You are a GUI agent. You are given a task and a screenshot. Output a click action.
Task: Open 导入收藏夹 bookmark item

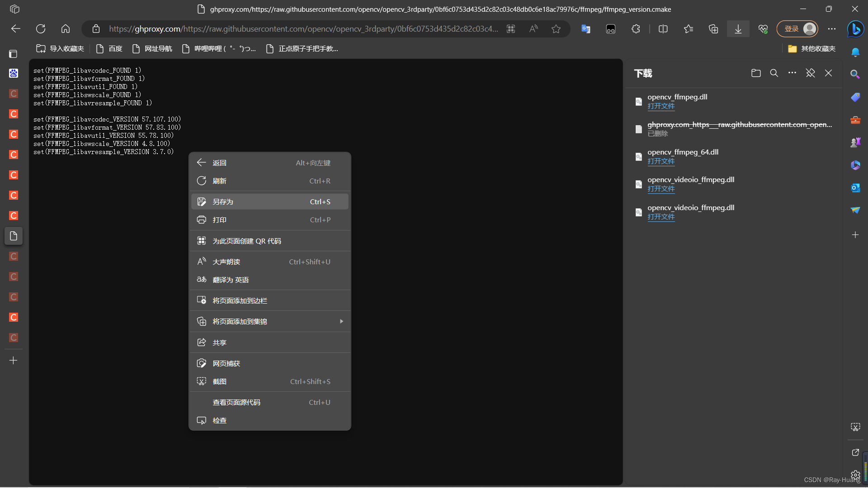(x=60, y=49)
